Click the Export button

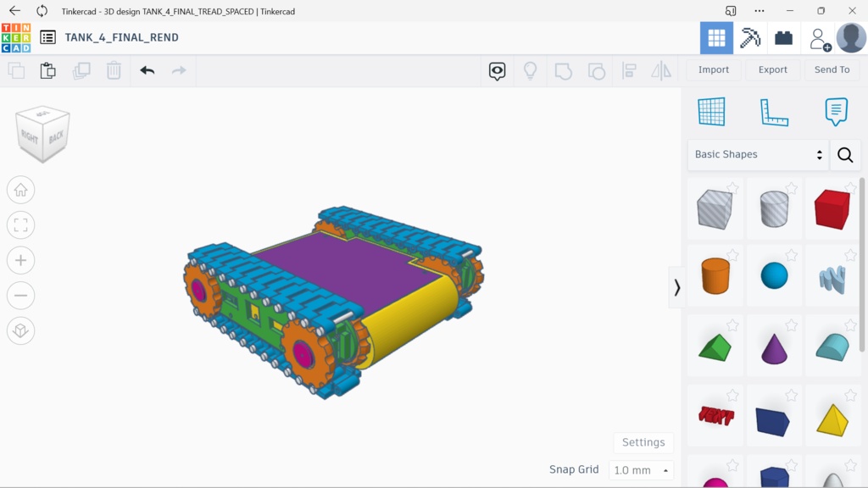click(x=773, y=69)
